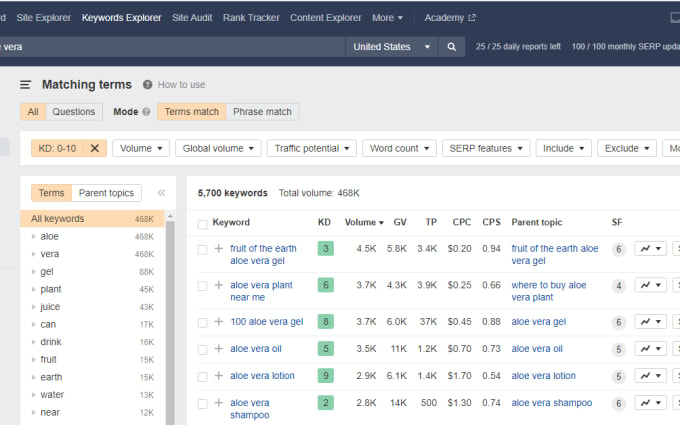Check aloe vera lotion row
The width and height of the screenshot is (680, 425).
coord(202,376)
